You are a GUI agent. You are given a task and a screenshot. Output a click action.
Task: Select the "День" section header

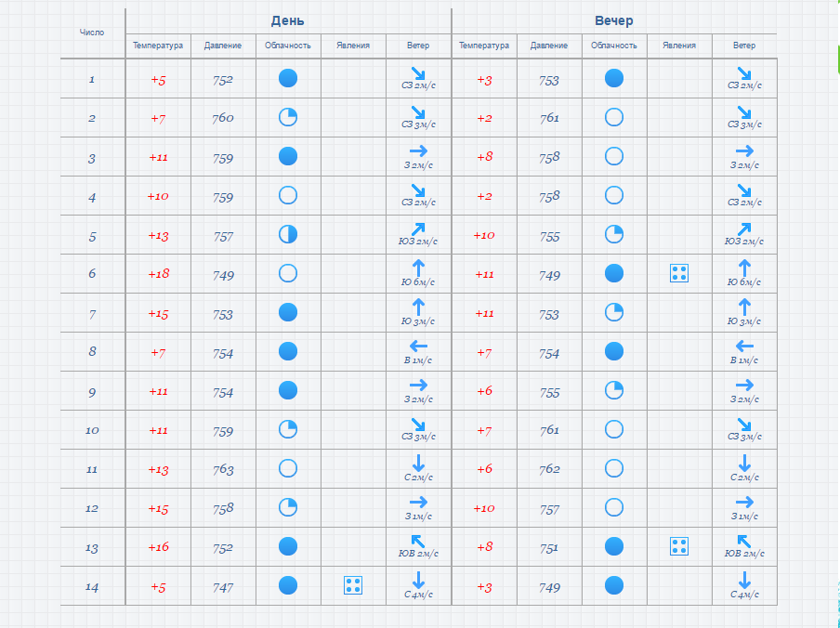pyautogui.click(x=288, y=20)
